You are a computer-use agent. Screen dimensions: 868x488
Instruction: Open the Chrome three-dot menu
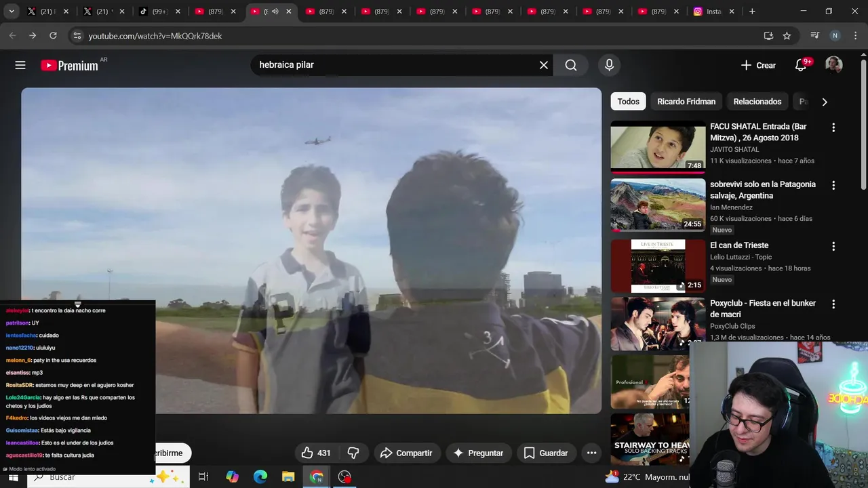[x=855, y=36]
